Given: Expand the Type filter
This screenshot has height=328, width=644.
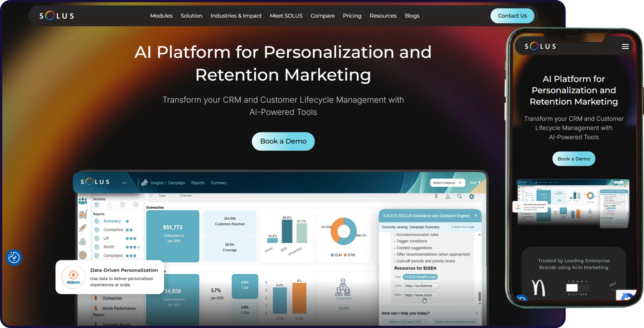Looking at the screenshot, I should 164,195.
